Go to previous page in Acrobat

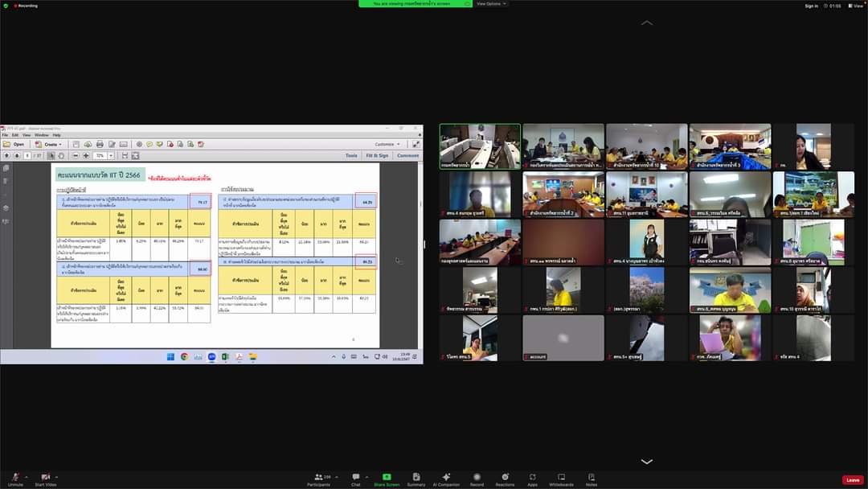coord(6,156)
